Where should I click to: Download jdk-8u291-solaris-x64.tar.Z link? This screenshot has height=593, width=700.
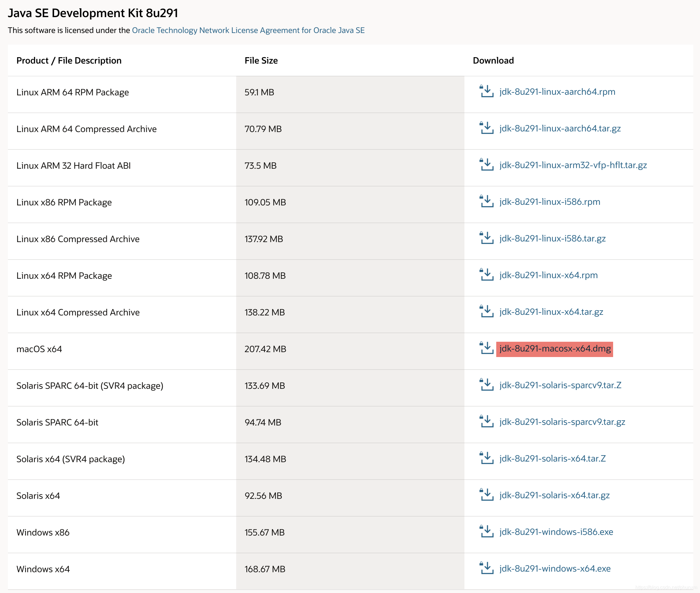[x=552, y=459]
